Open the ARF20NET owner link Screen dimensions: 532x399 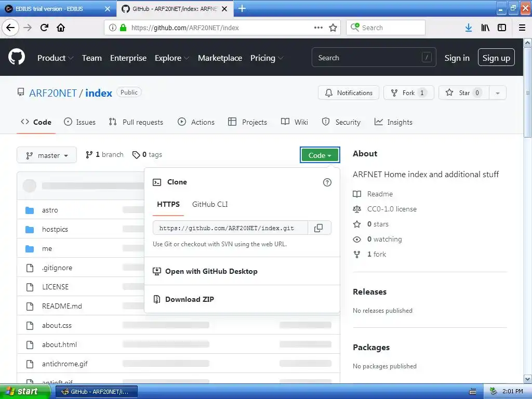pos(53,94)
